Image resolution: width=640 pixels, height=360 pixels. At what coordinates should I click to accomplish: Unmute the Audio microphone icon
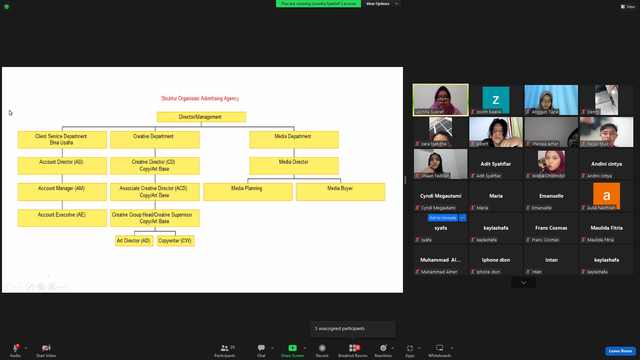coord(16,348)
